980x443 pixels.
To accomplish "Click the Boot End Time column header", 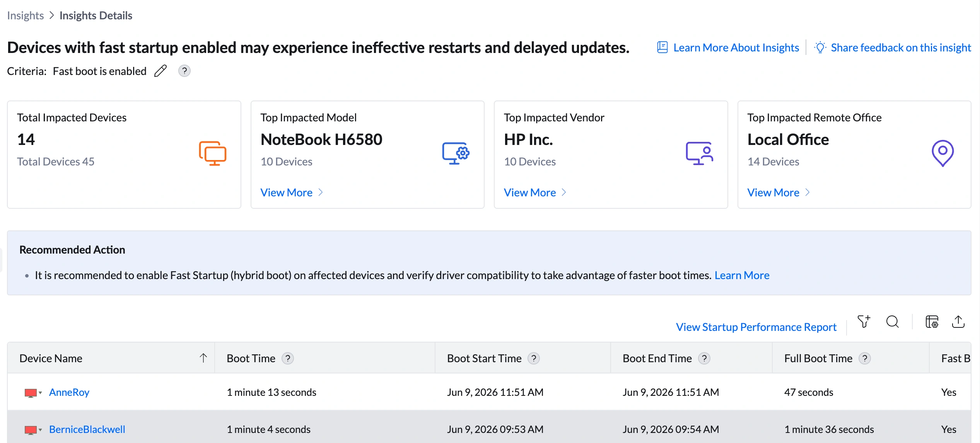I will (691, 358).
